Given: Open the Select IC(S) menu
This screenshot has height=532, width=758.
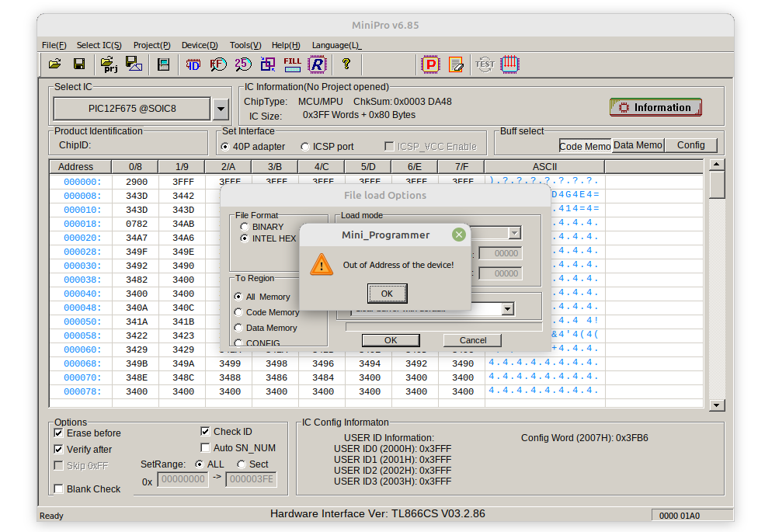Looking at the screenshot, I should point(99,45).
